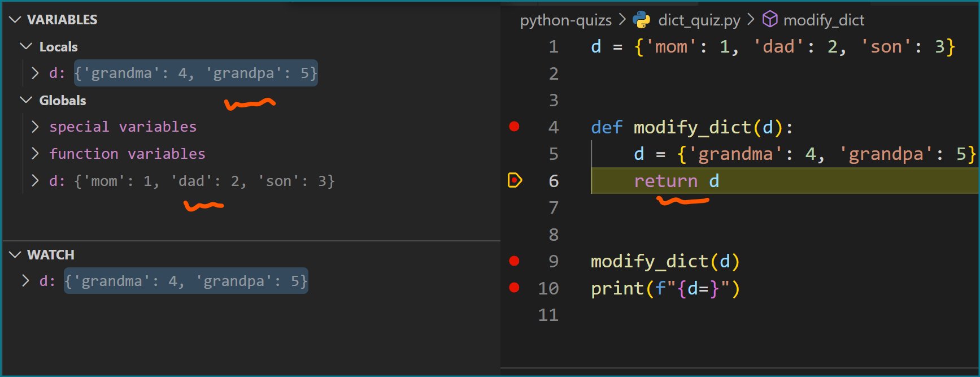Expand special variables arrow
The height and width of the screenshot is (377, 980).
point(36,127)
